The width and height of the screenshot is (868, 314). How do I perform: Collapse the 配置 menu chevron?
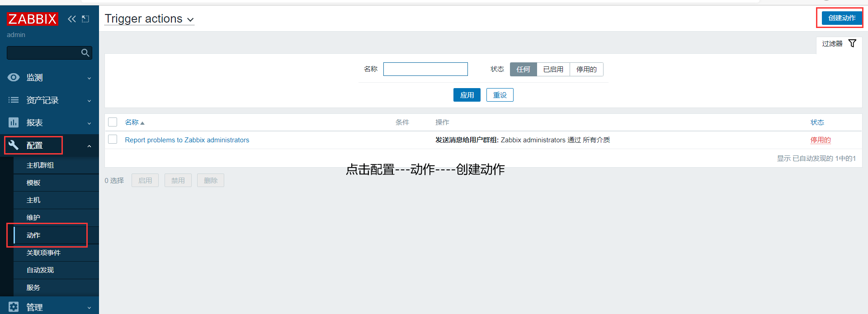pos(89,146)
